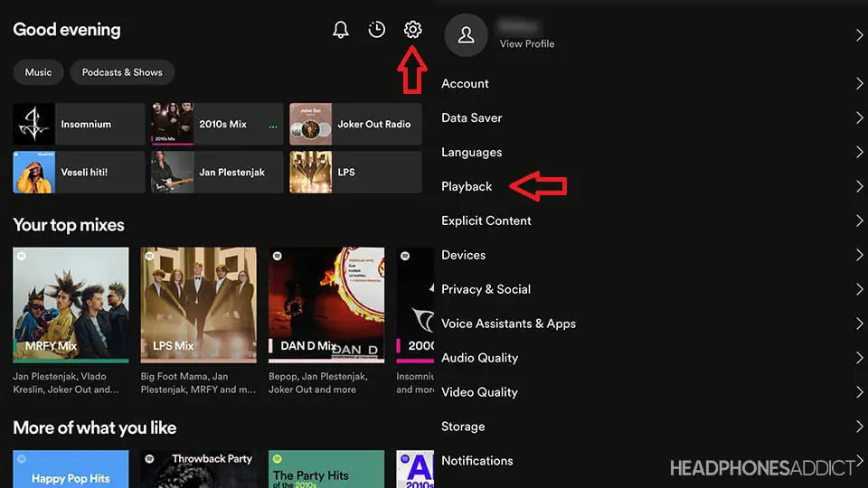This screenshot has width=868, height=488.
Task: Open Devices settings
Action: pos(651,255)
